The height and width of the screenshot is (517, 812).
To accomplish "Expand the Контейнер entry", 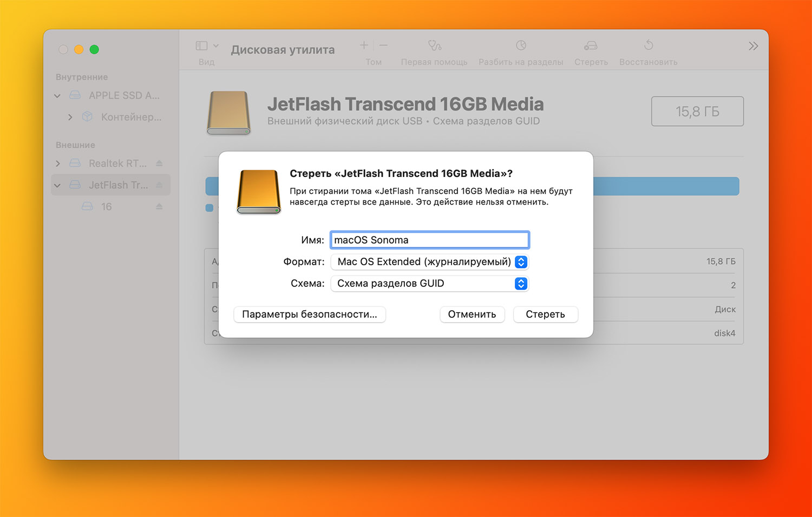I will click(x=70, y=117).
